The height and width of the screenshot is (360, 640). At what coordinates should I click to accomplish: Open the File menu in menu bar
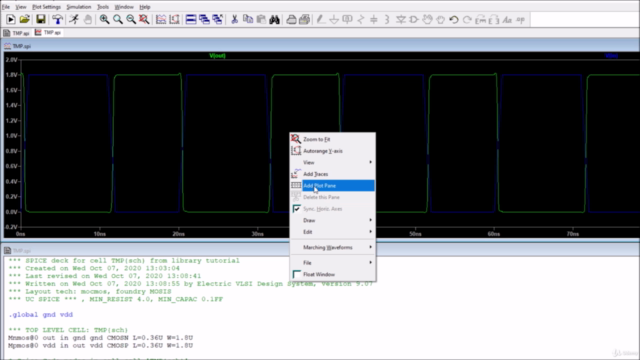(6, 7)
